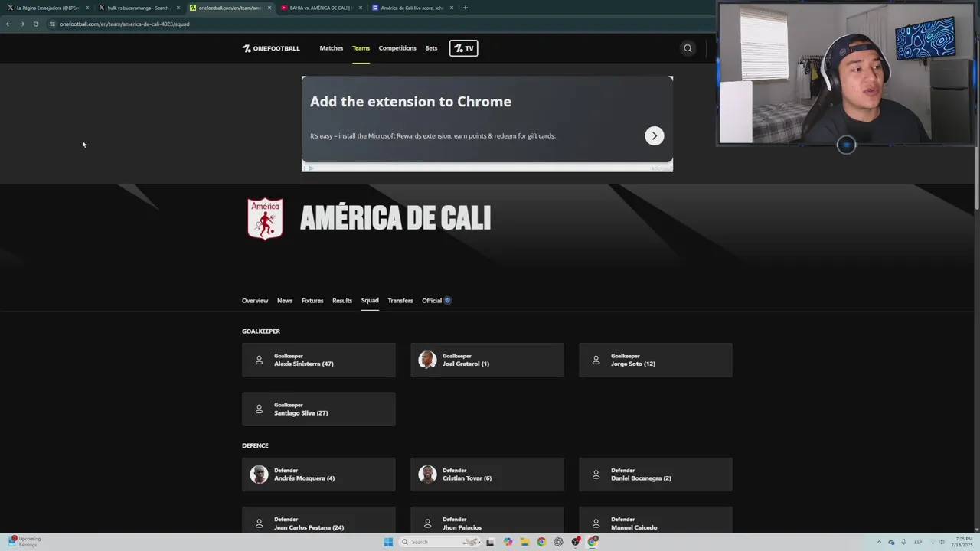Switch ESP input language indicator
Screen dimensions: 980x551
pyautogui.click(x=918, y=542)
